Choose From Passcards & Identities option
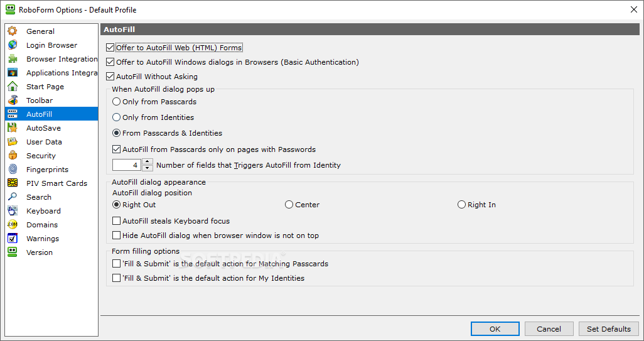The height and width of the screenshot is (341, 644). click(116, 133)
